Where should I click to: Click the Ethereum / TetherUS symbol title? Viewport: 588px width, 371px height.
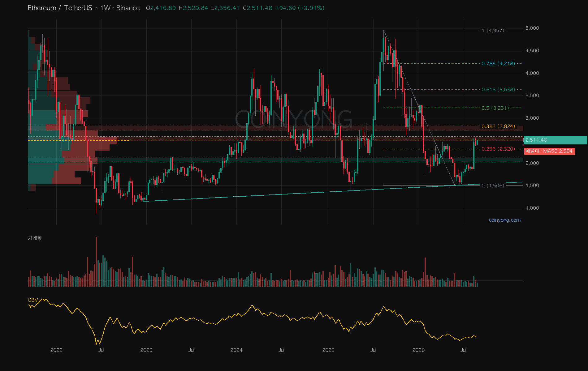[60, 8]
